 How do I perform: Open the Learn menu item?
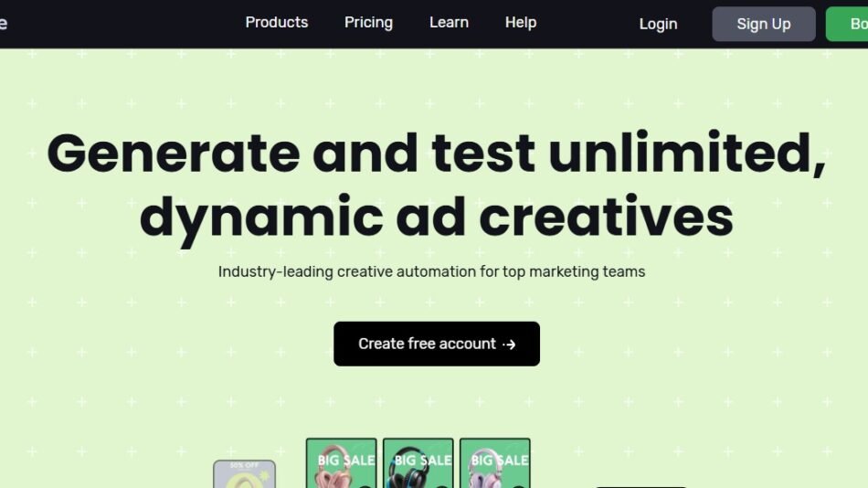pos(449,23)
